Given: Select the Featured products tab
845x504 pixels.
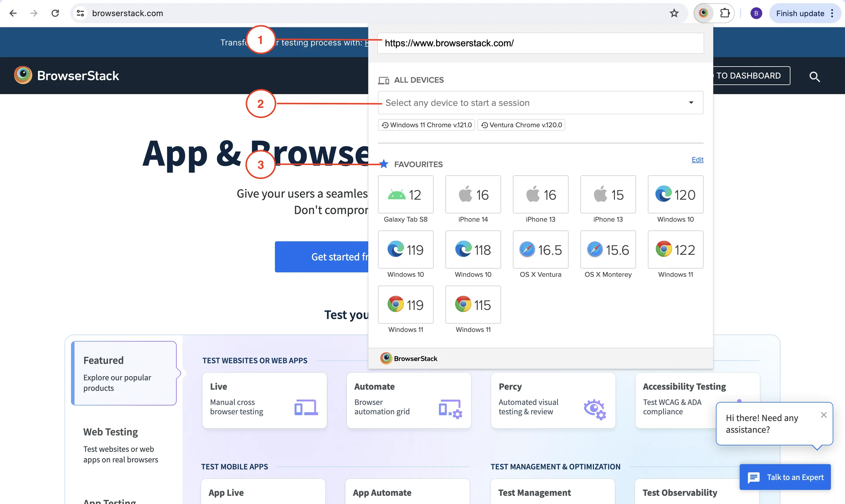Looking at the screenshot, I should 124,373.
